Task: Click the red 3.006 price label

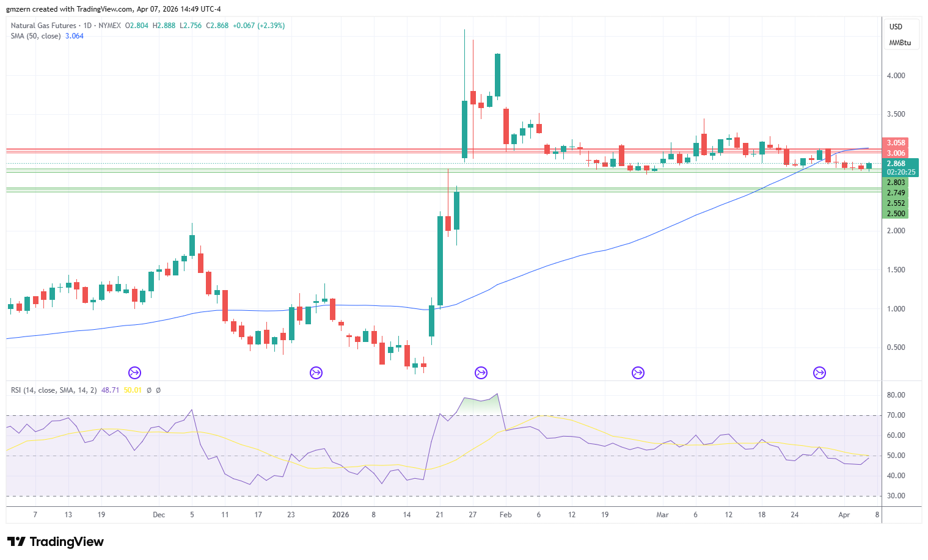Action: pyautogui.click(x=896, y=153)
